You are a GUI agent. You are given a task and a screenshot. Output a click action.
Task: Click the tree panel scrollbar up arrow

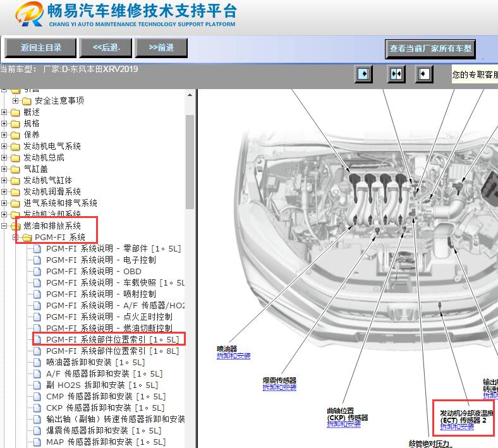[190, 95]
